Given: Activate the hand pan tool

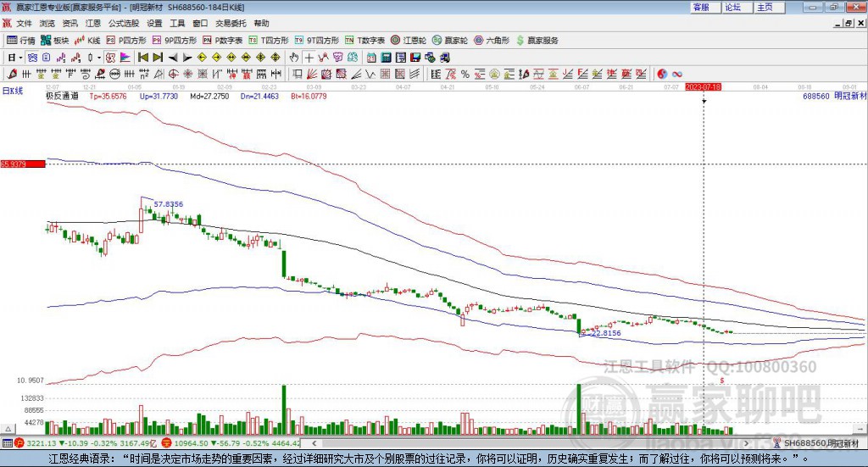Looking at the screenshot, I should (294, 58).
